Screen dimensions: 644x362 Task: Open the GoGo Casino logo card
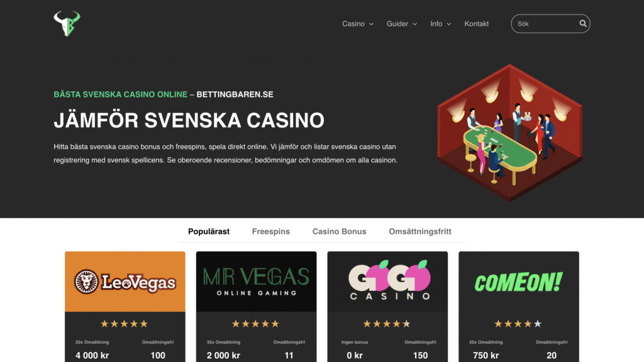tap(387, 282)
